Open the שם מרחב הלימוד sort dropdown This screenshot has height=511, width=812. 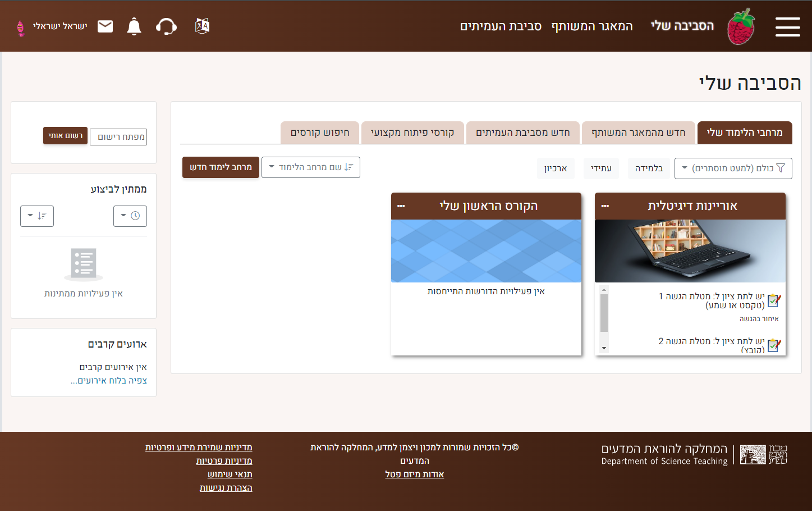tap(310, 167)
